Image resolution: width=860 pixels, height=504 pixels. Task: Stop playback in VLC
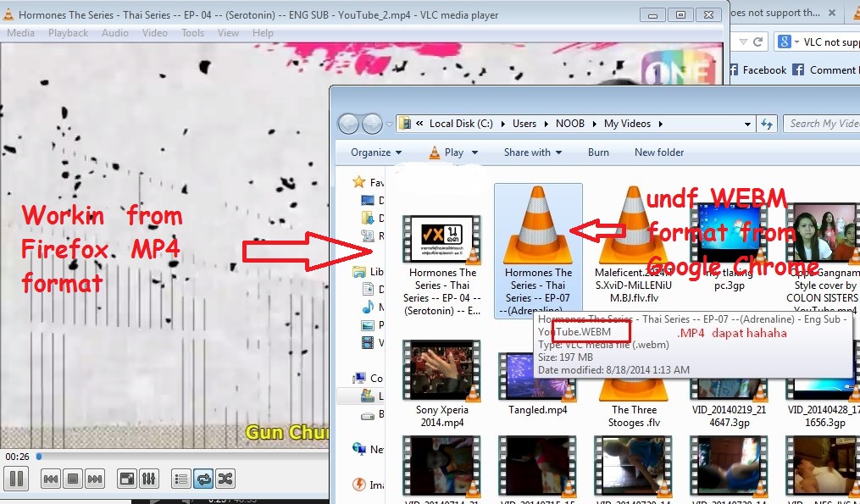[x=72, y=479]
